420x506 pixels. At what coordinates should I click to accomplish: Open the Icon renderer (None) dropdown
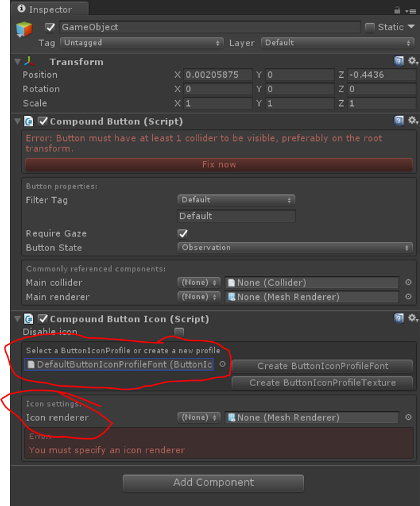pos(199,417)
